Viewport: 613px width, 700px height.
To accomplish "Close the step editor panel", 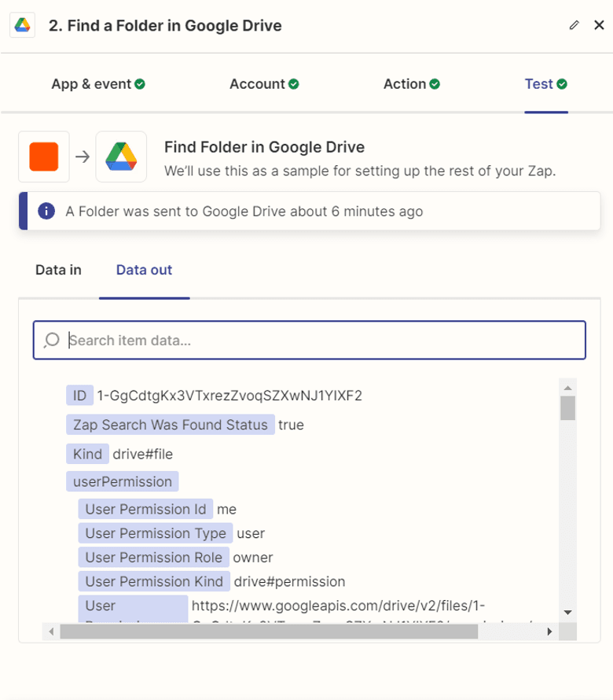I will point(599,25).
